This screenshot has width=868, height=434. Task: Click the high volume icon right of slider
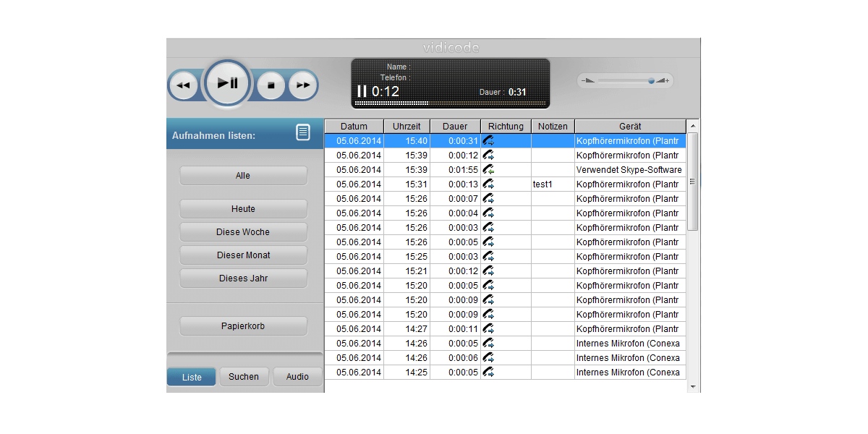[x=662, y=80]
